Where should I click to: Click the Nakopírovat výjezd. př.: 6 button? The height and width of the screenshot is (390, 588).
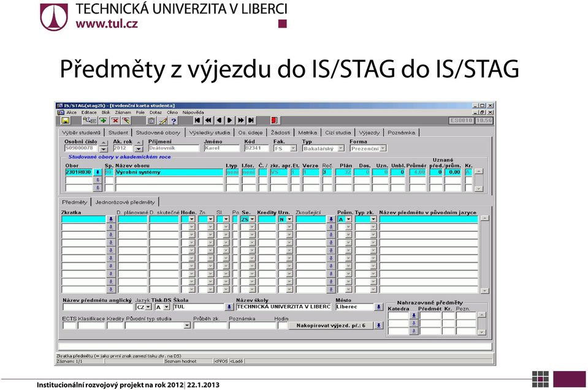point(331,326)
